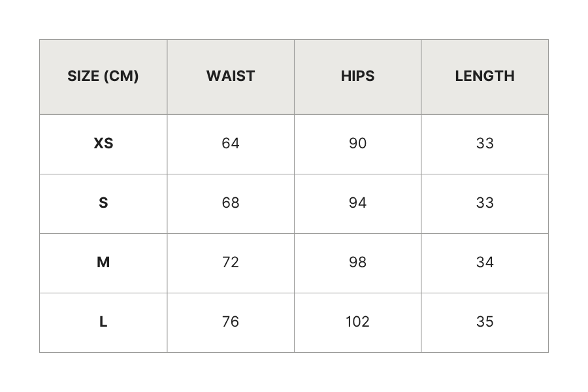Click the HIPS header cell
The height and width of the screenshot is (392, 588).
[358, 76]
